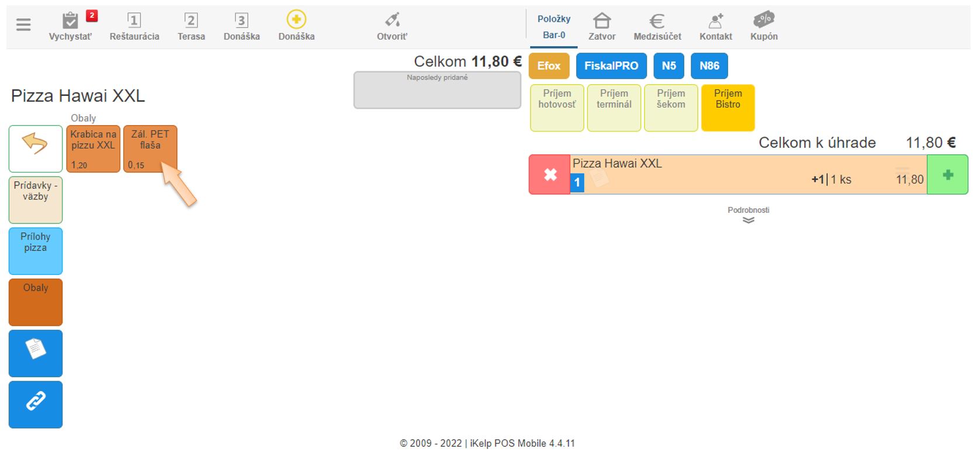Click the Vychystať clipboard icon

click(x=70, y=22)
